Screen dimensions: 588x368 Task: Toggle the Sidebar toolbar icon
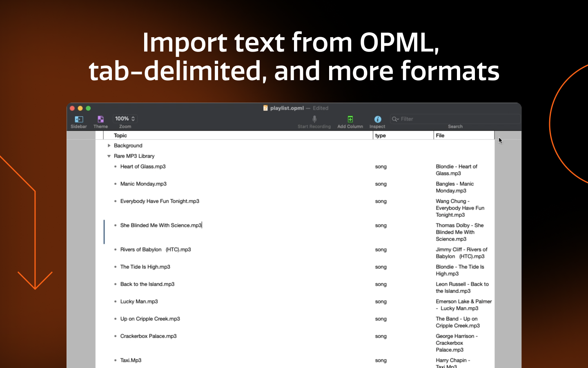(x=79, y=119)
